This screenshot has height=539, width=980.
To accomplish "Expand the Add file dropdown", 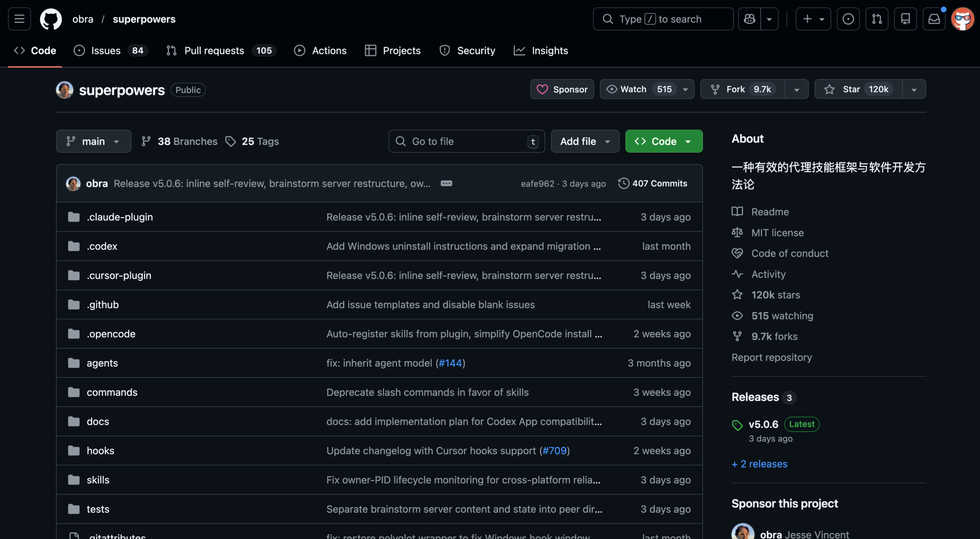I will (x=585, y=141).
